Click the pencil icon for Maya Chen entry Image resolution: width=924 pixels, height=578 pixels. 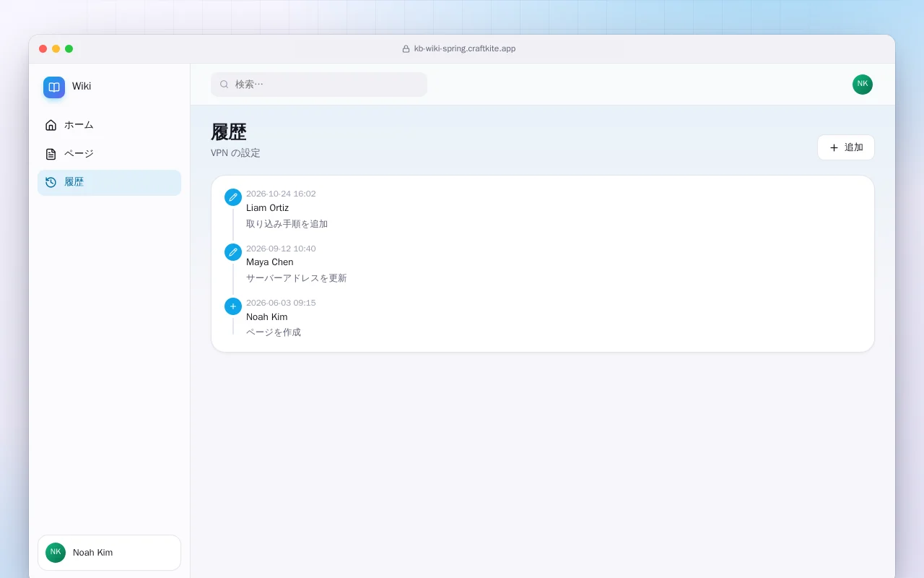[x=233, y=252]
